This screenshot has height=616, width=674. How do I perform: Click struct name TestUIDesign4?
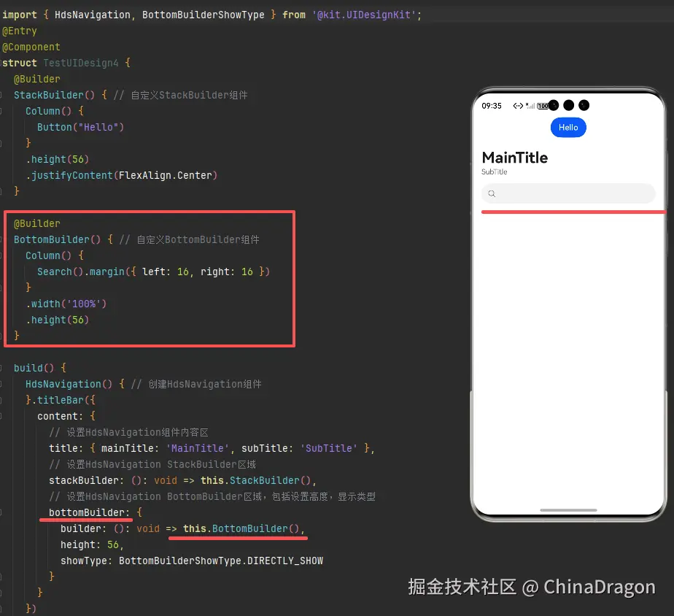(x=80, y=63)
